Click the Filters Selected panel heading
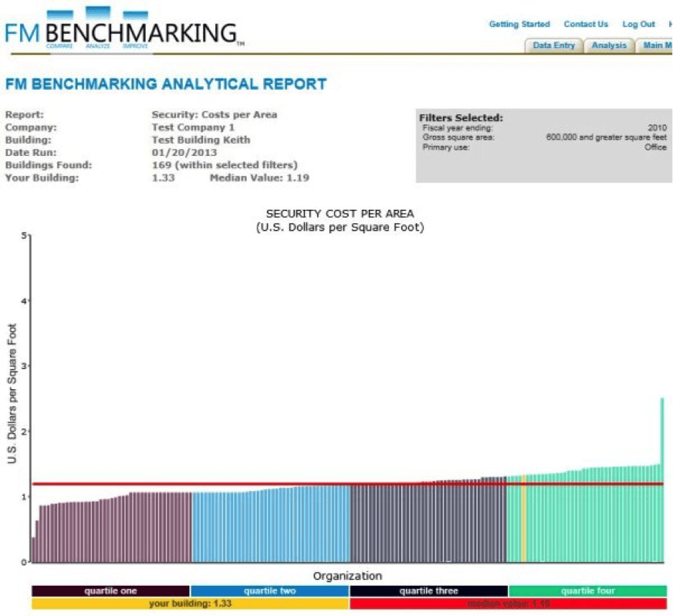 tap(461, 118)
